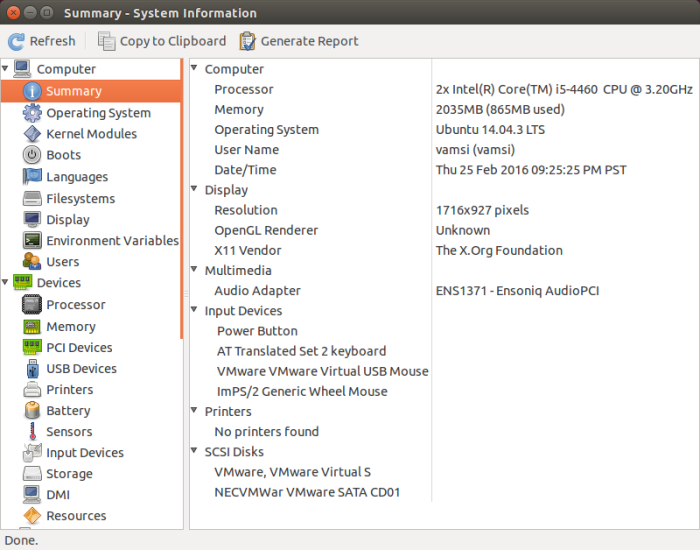The image size is (700, 550).
Task: Collapse the Devices tree in sidebar
Action: pos(5,282)
